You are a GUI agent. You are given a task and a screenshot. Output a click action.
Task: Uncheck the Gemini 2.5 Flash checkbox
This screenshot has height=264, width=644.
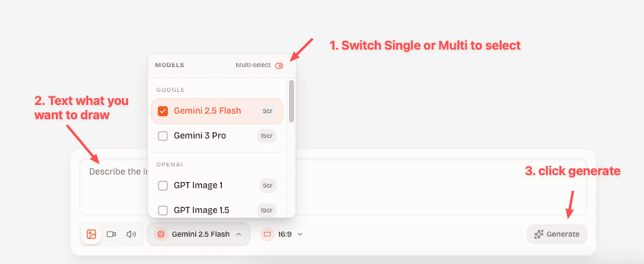163,111
